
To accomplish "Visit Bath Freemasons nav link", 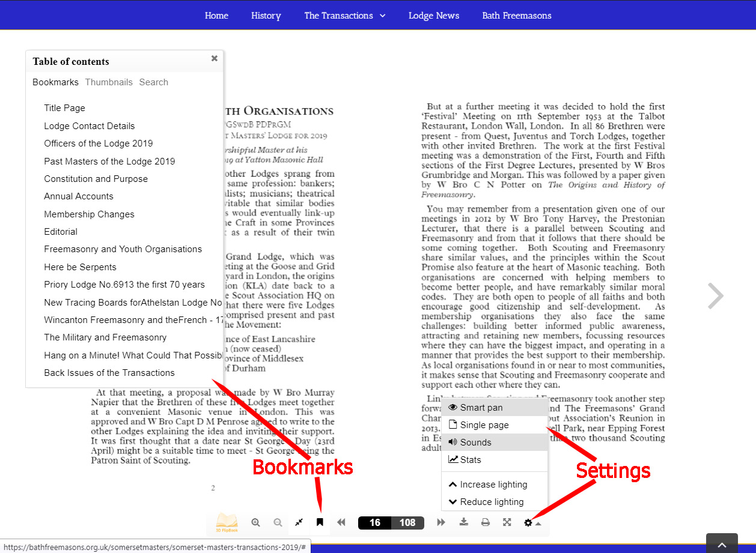I will (517, 16).
